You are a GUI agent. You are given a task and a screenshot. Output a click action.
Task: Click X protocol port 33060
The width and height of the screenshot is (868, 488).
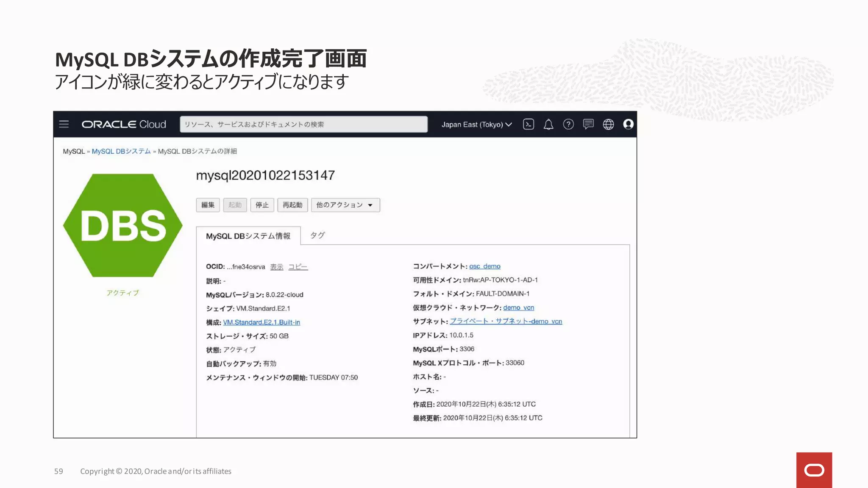(515, 363)
